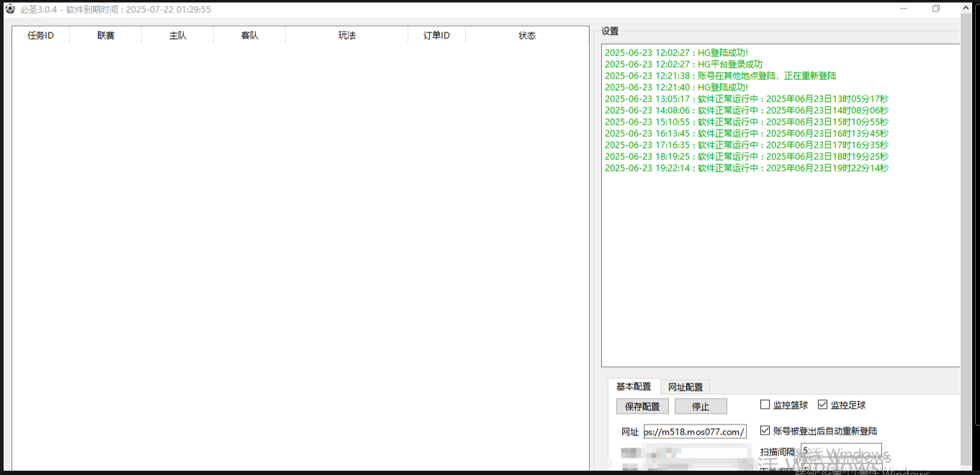The height and width of the screenshot is (475, 980).
Task: Switch to the 网址配置 tab
Action: click(x=685, y=387)
